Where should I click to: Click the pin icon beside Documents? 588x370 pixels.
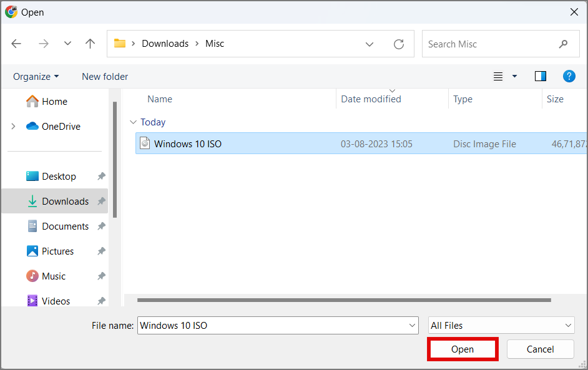[101, 226]
